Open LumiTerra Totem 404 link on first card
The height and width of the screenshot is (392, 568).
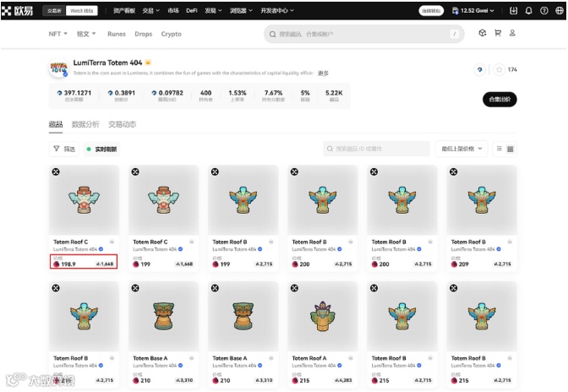click(75, 249)
